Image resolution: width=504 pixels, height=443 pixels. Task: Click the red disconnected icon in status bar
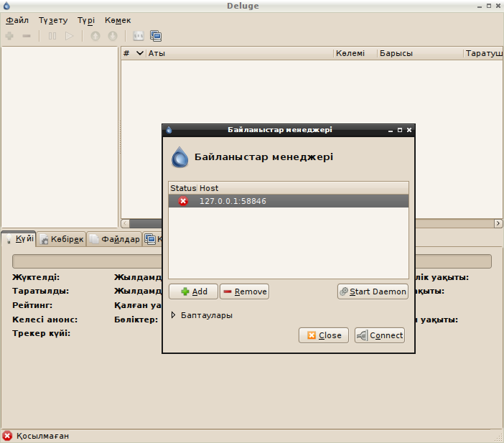point(7,436)
